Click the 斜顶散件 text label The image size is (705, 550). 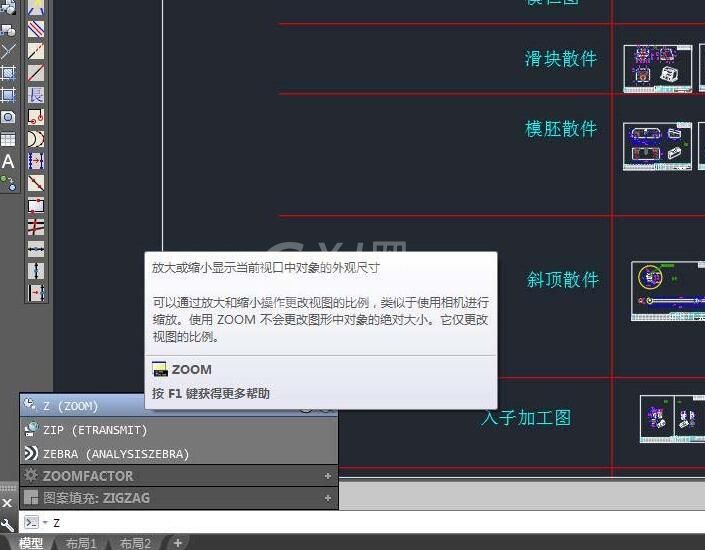pyautogui.click(x=563, y=280)
